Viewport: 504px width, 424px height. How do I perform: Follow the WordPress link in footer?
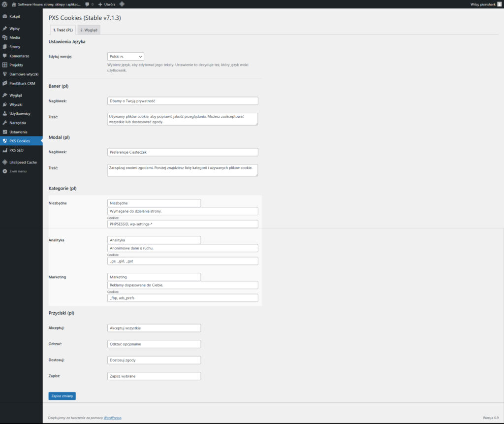112,418
